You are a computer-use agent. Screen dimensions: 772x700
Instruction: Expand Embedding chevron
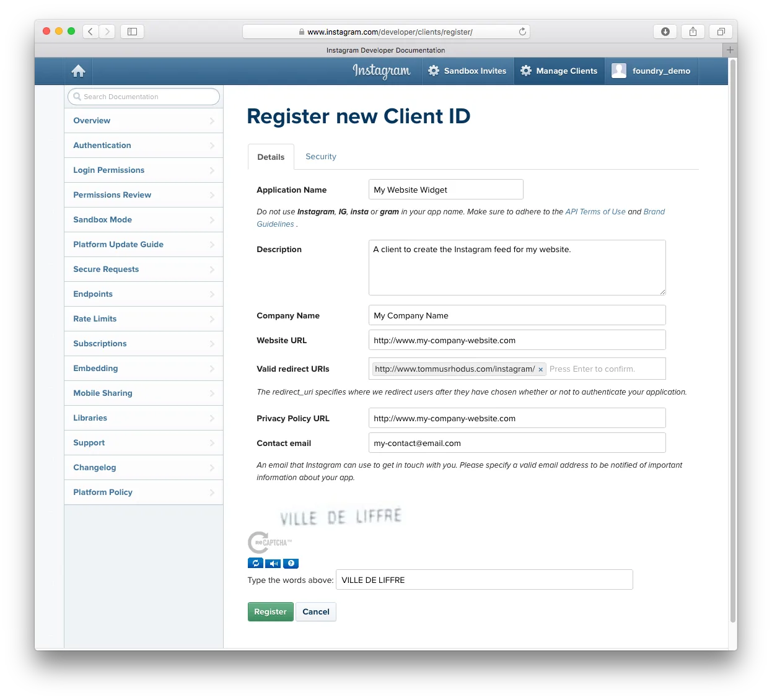pos(212,369)
